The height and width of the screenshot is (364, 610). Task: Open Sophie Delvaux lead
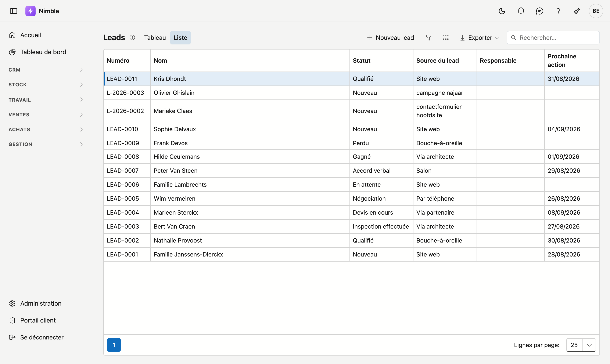[x=175, y=129]
